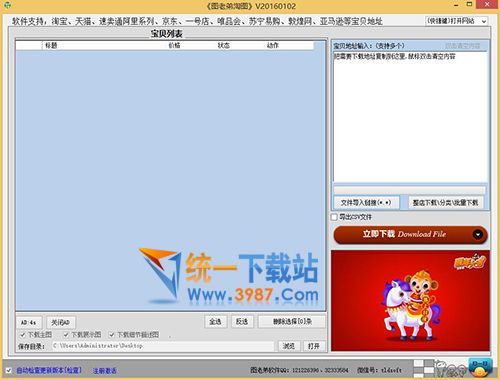Viewport: 500px width, 380px height.
Task: Click the app logo icon in title bar
Action: pos(7,5)
